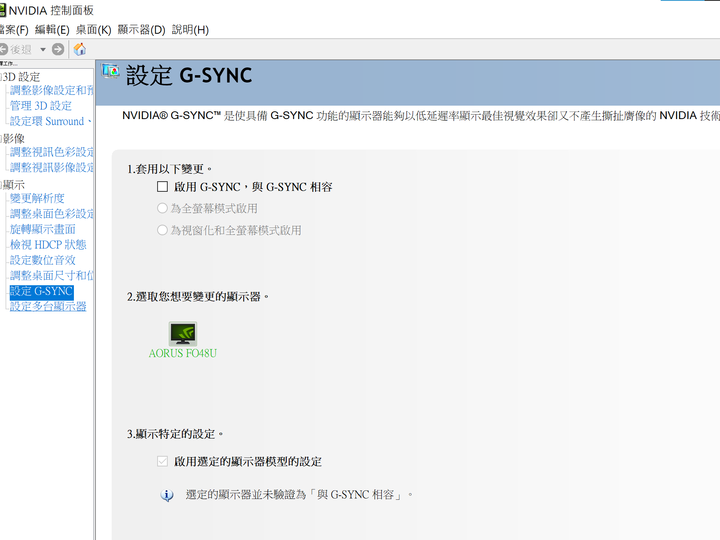This screenshot has width=720, height=540.
Task: Select 為視窗化和全螢幕模式啟用 radio button
Action: (x=162, y=230)
